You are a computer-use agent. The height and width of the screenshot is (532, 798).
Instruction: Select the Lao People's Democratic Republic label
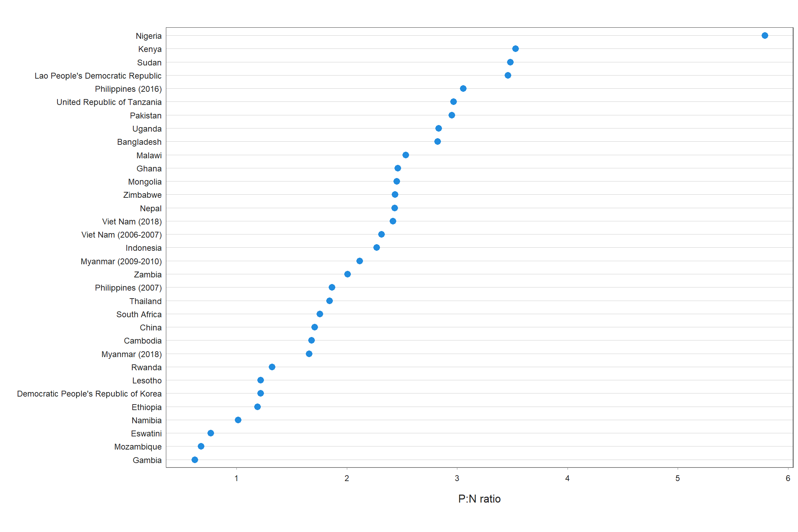click(98, 76)
